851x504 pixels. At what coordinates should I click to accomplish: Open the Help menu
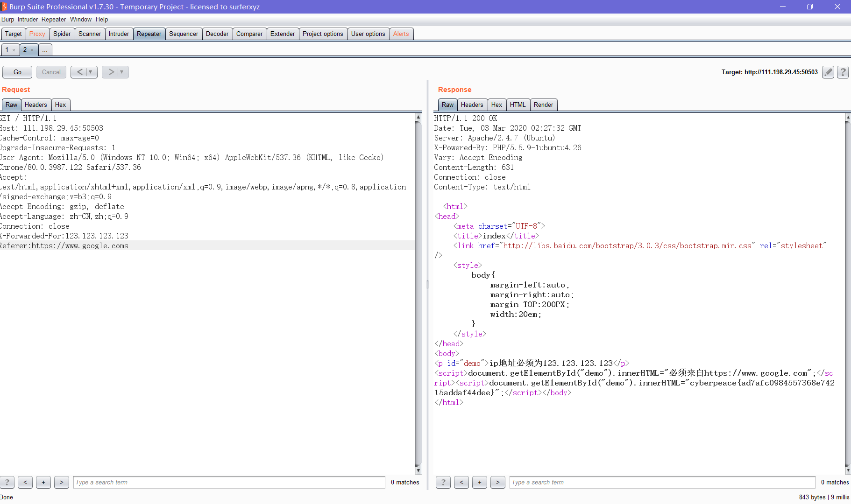coord(102,19)
